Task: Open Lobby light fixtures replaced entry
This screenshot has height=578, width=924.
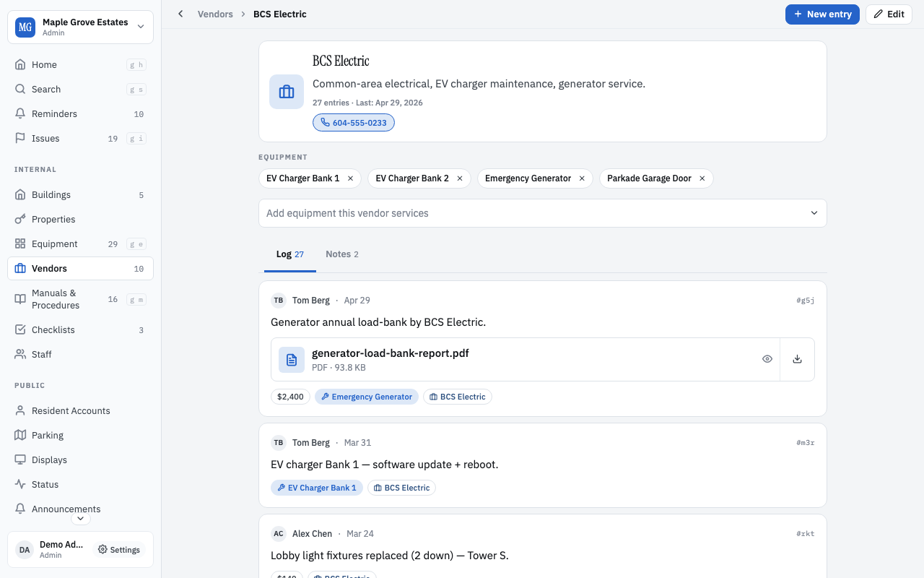Action: 390,556
